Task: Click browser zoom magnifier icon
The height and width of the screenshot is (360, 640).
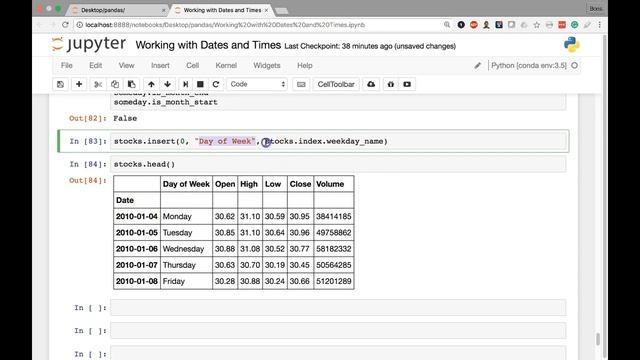Action: tap(447, 25)
